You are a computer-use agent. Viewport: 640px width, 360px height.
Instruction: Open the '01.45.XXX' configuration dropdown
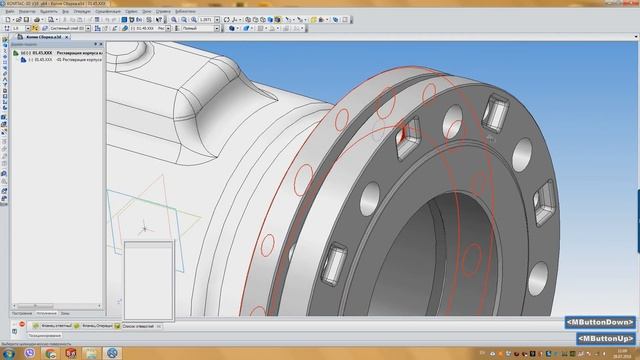(x=168, y=28)
